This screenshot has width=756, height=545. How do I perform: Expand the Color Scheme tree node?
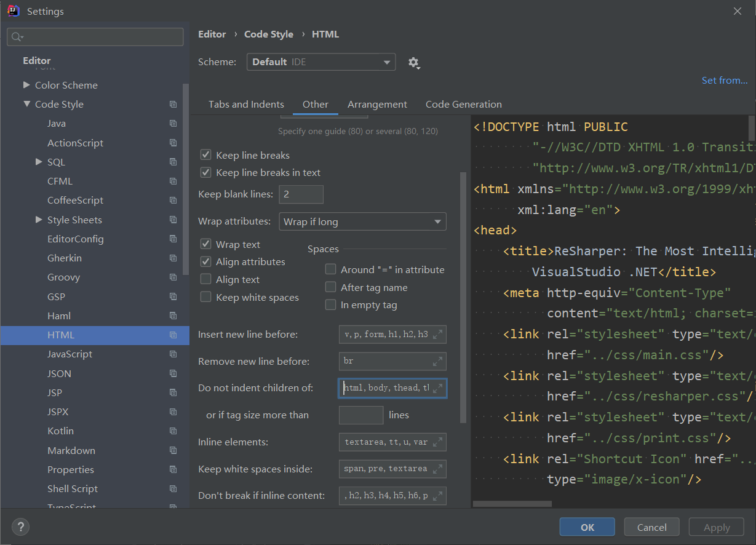tap(26, 85)
